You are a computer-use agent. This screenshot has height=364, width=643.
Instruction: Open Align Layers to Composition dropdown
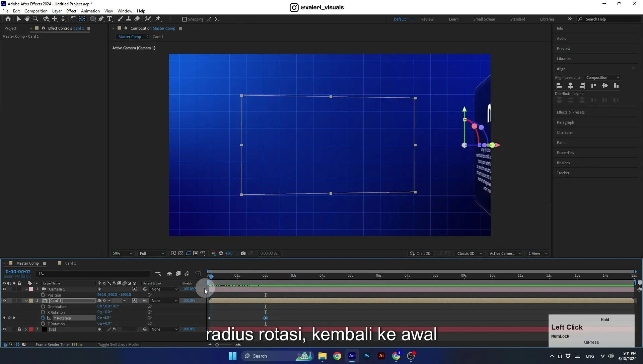pyautogui.click(x=602, y=78)
